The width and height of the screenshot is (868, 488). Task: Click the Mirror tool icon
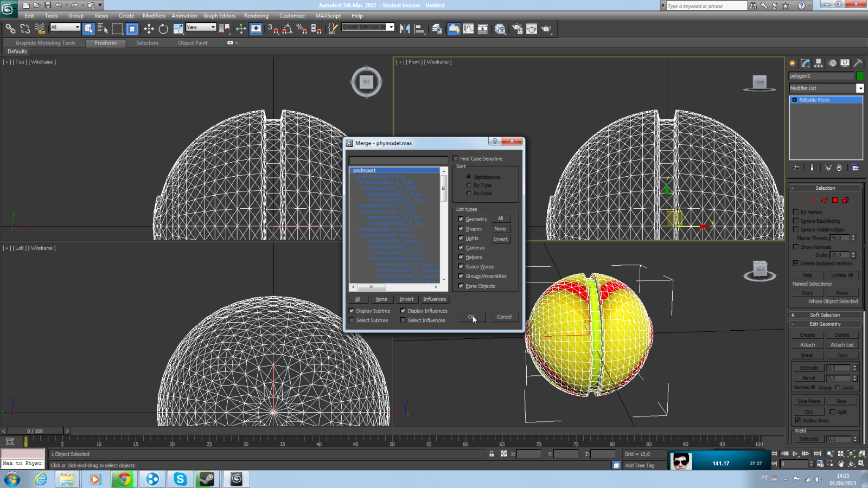tap(405, 29)
